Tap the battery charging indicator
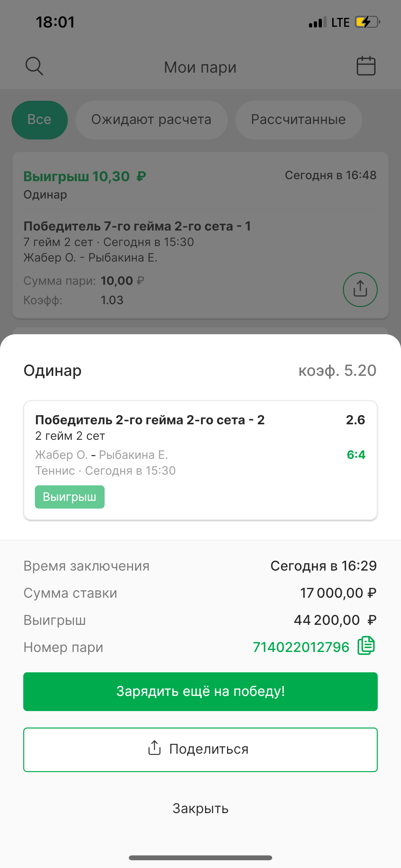Image resolution: width=401 pixels, height=868 pixels. [367, 22]
